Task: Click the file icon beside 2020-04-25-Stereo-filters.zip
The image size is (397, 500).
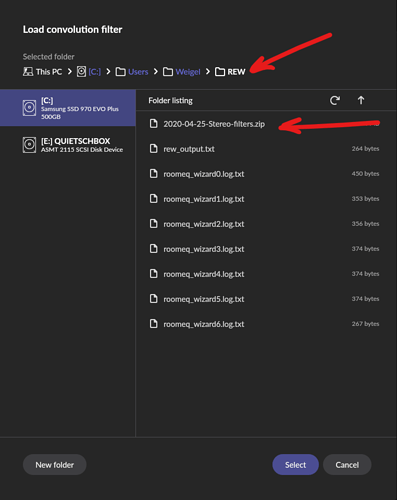Action: (153, 123)
